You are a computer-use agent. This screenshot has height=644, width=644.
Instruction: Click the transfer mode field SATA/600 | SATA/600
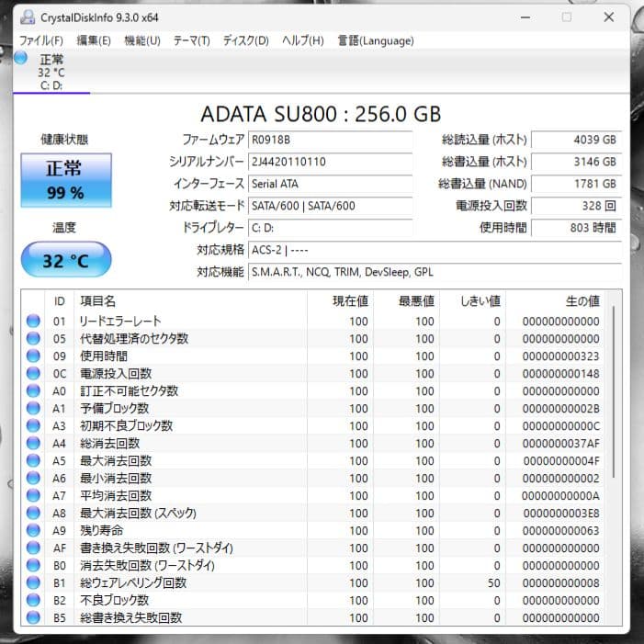pos(330,206)
